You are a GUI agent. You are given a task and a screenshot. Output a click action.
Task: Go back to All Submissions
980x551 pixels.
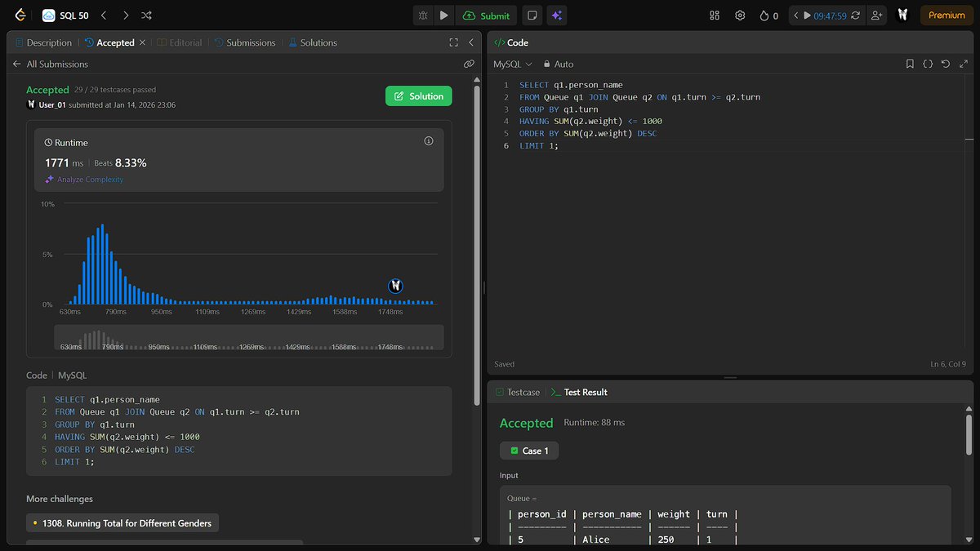point(50,64)
